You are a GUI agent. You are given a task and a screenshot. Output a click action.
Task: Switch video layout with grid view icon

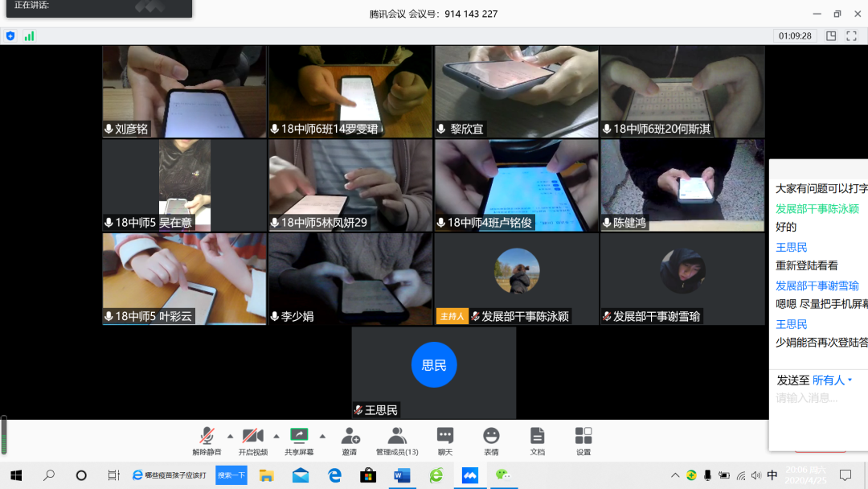click(x=831, y=36)
